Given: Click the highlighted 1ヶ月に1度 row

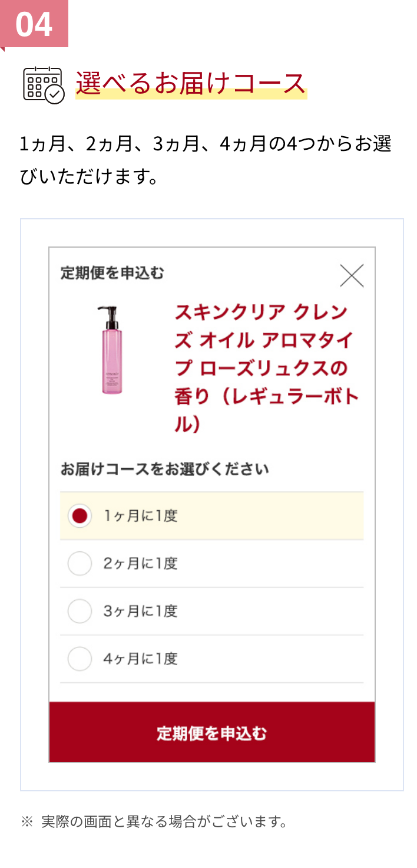Looking at the screenshot, I should click(211, 515).
